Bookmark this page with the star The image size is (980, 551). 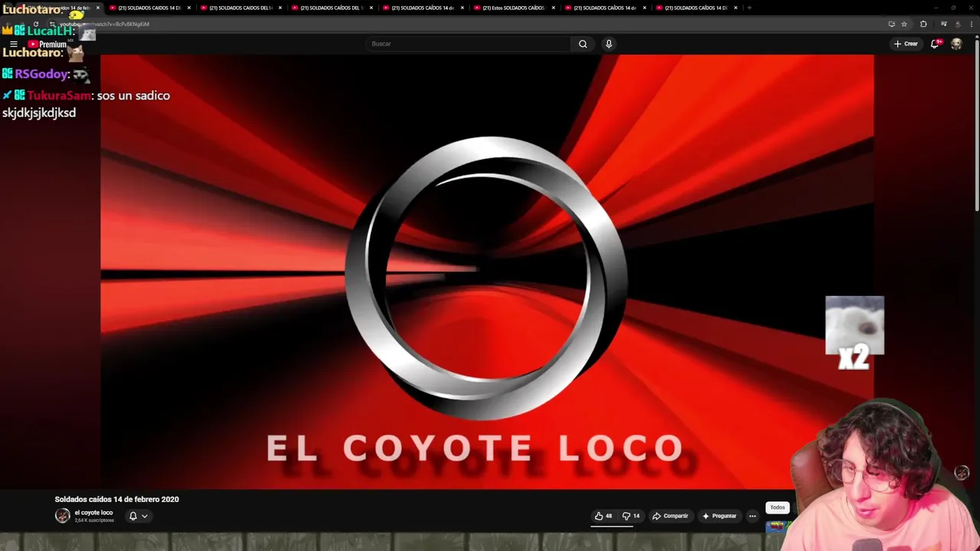(904, 24)
